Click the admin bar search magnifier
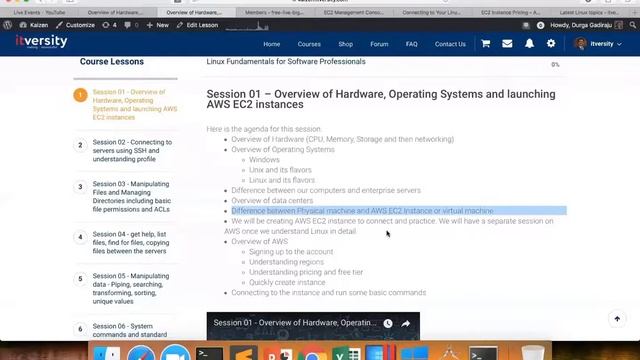The width and height of the screenshot is (640, 360). (x=632, y=25)
